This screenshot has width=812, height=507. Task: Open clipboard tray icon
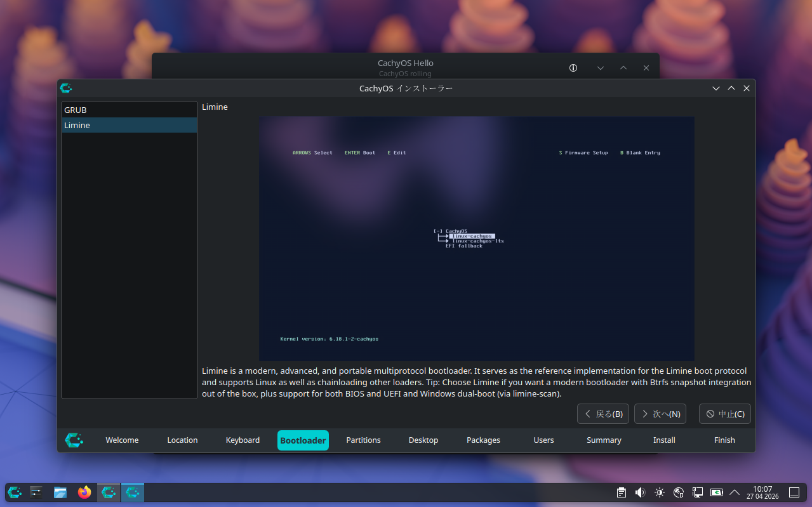tap(622, 492)
